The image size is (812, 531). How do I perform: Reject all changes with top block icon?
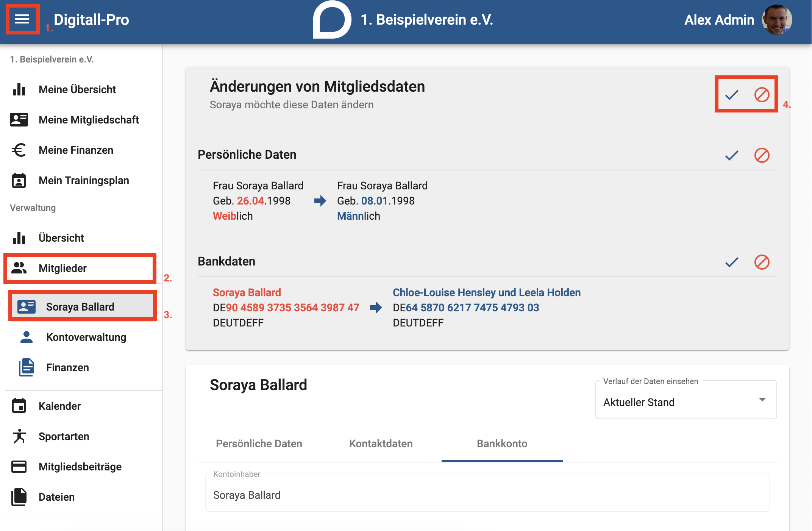762,94
